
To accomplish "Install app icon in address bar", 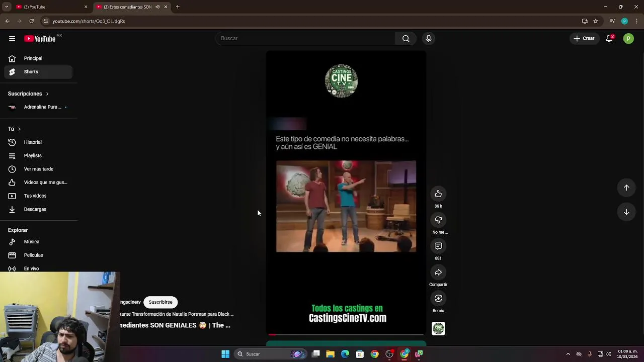I will (x=585, y=21).
